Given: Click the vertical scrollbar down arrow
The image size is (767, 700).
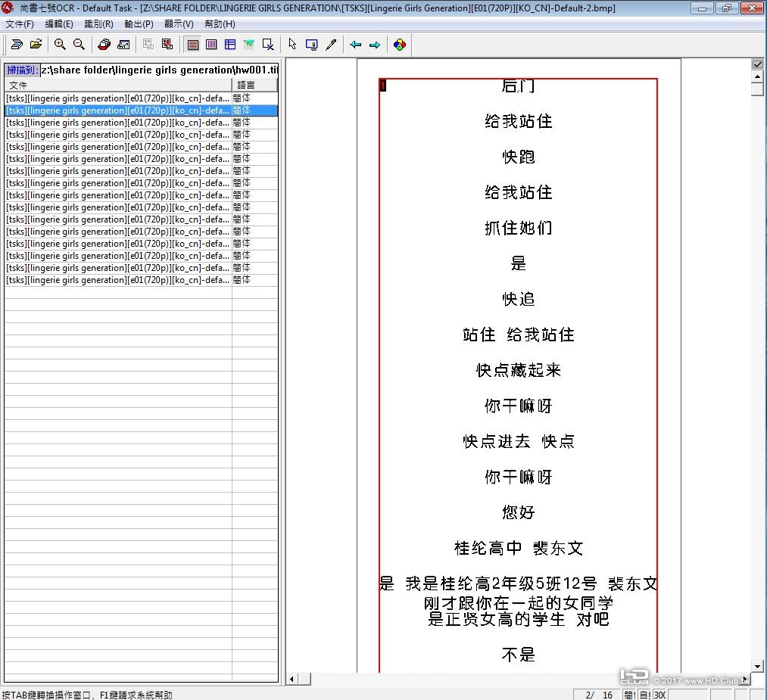Looking at the screenshot, I should (758, 666).
